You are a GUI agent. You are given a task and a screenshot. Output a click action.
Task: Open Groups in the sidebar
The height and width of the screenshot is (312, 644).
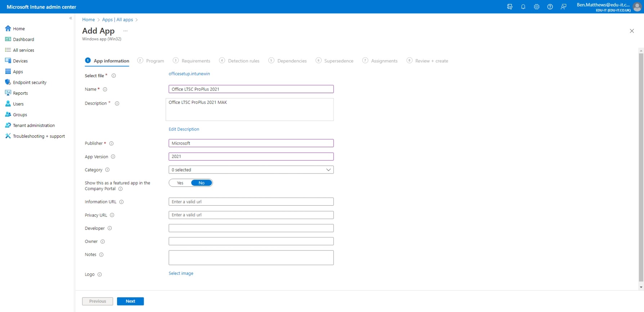20,115
